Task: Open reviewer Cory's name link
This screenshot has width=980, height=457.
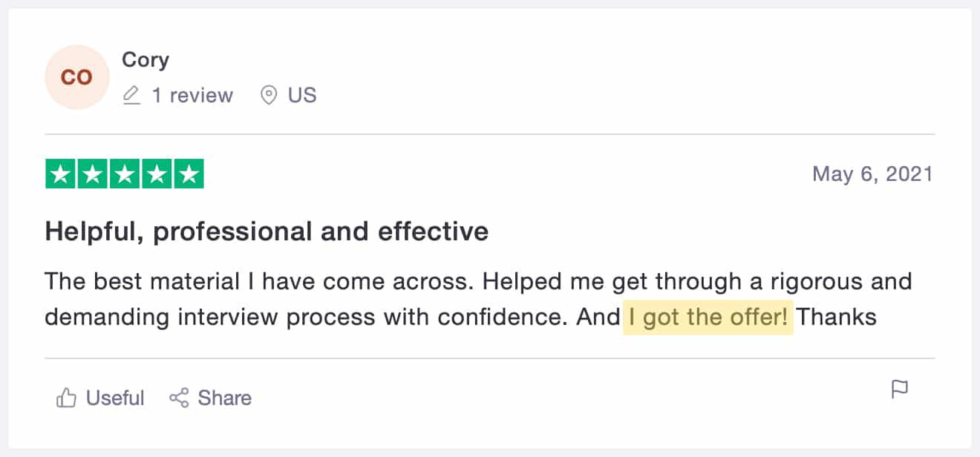Action: click(x=146, y=59)
